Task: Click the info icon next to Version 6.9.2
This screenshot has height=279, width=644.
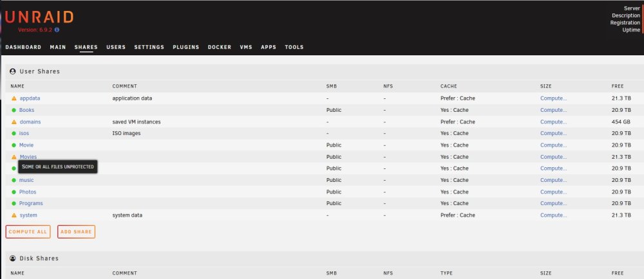Action: (x=57, y=30)
